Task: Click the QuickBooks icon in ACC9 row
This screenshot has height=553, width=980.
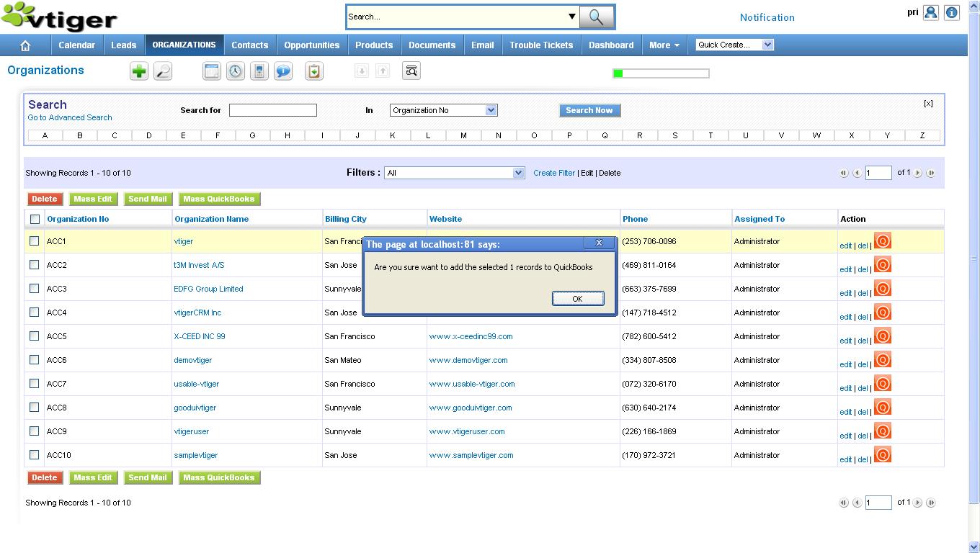Action: click(x=883, y=431)
